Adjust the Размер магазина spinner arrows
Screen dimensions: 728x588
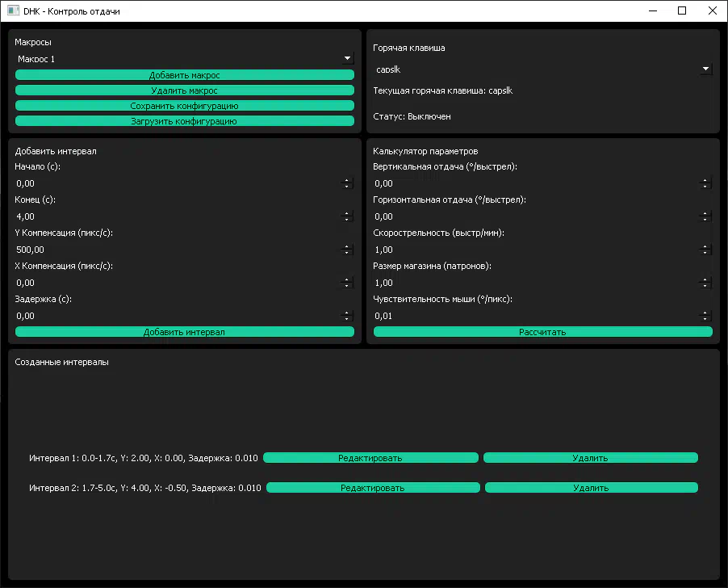[x=705, y=283]
